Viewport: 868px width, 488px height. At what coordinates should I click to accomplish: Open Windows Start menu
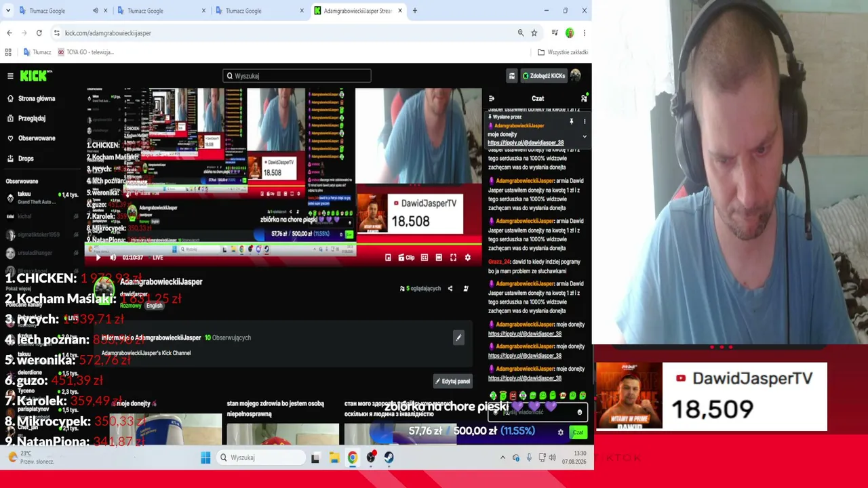point(205,458)
